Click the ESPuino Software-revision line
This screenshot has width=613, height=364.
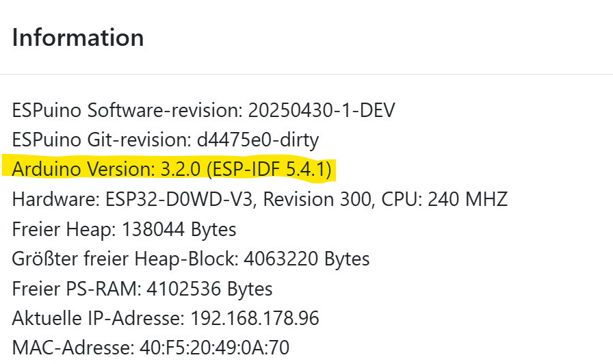204,110
